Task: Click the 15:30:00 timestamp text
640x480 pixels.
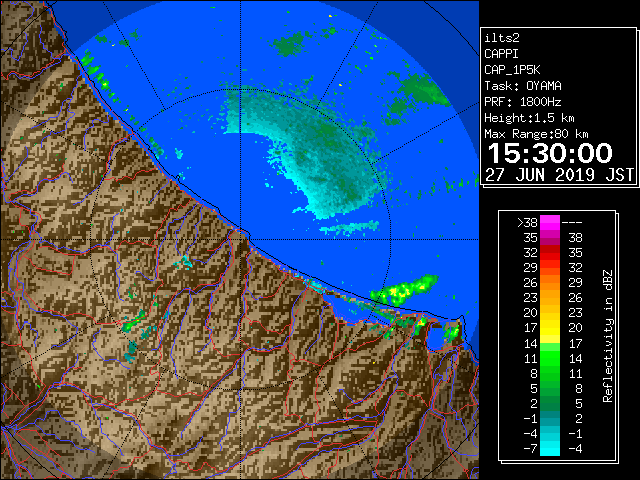Action: pos(550,153)
